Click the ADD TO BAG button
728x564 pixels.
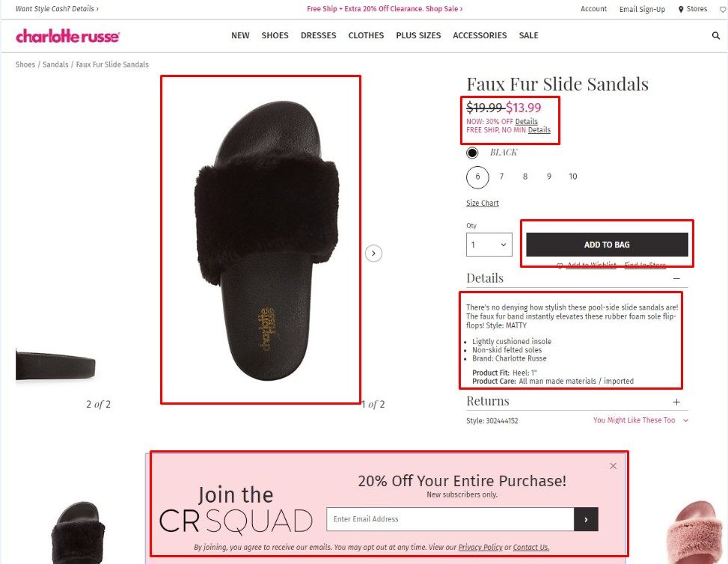(x=607, y=245)
